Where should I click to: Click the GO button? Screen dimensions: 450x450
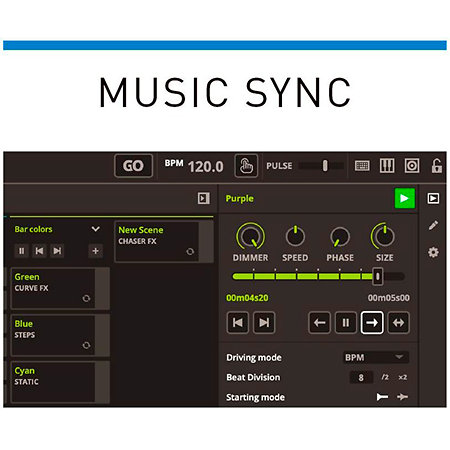pyautogui.click(x=133, y=166)
